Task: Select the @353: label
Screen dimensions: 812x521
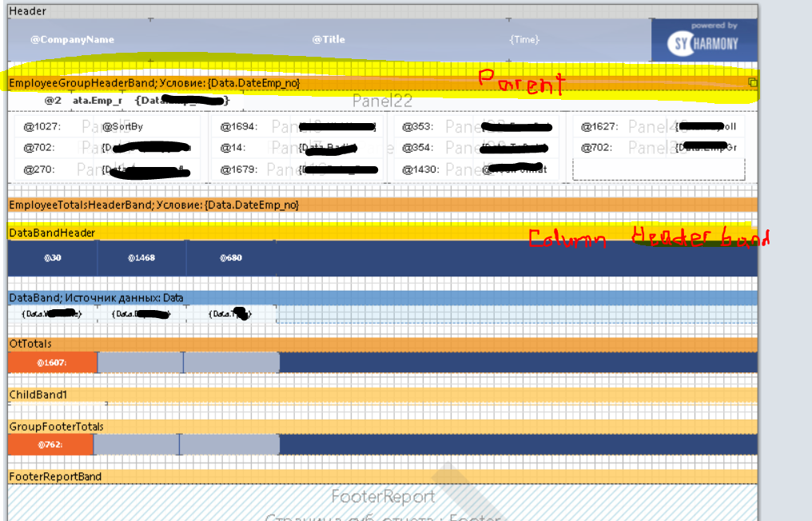Action: 417,126
